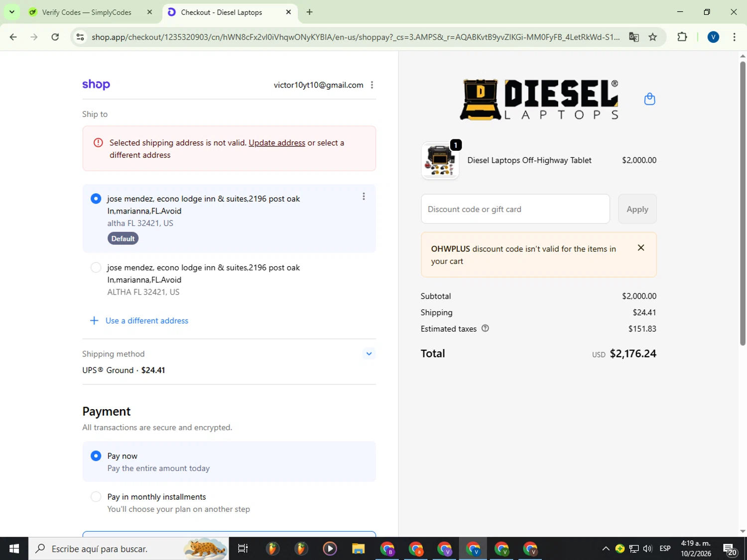Viewport: 747px width, 560px height.
Task: Click the Diesel Laptops store logo
Action: [540, 100]
